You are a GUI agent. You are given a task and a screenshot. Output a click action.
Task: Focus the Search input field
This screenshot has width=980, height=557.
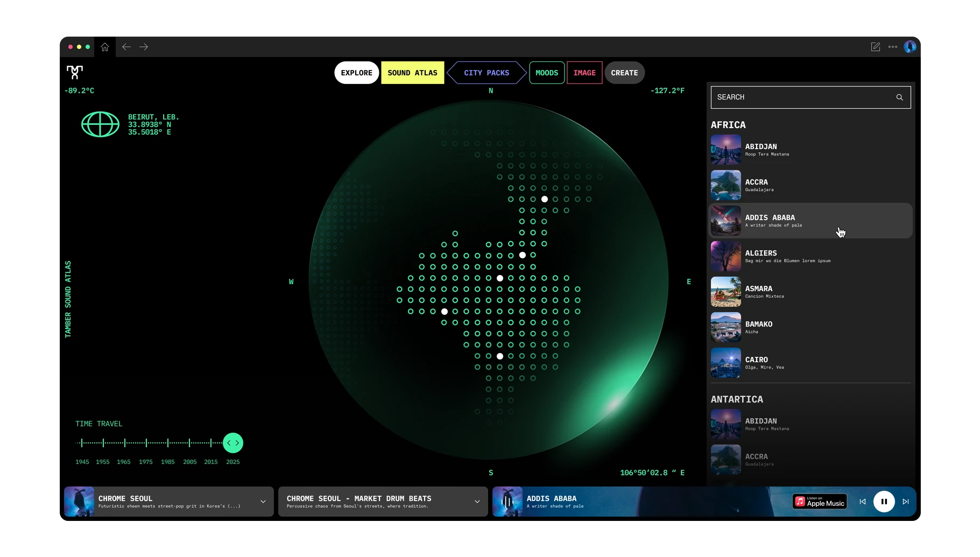coord(810,97)
